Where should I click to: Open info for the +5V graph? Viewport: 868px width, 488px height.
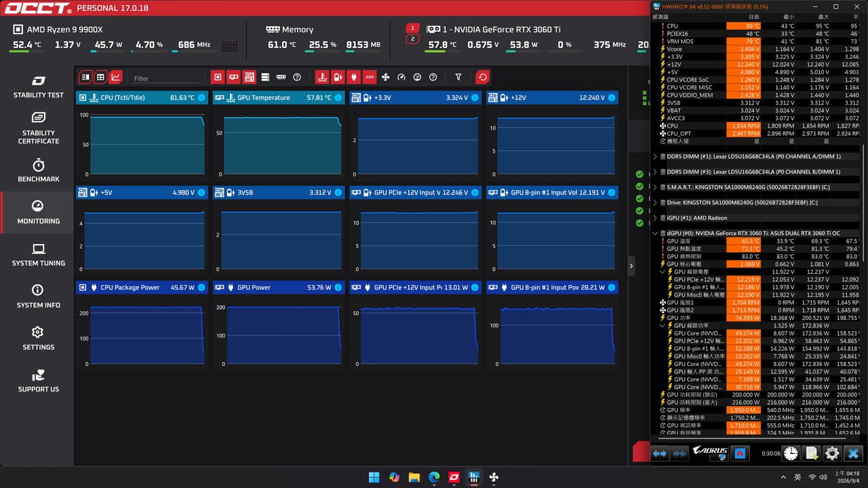201,192
